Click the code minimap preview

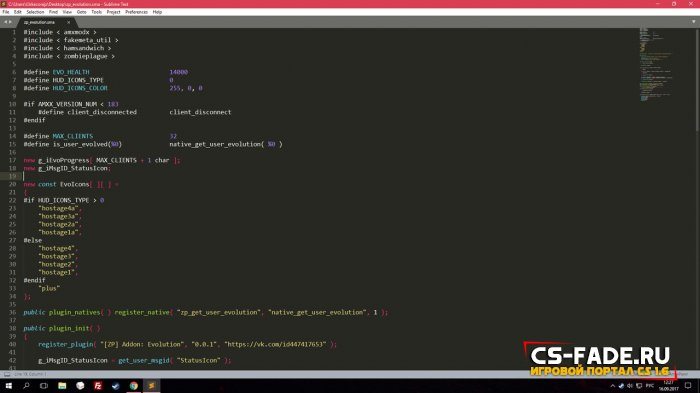tap(655, 65)
